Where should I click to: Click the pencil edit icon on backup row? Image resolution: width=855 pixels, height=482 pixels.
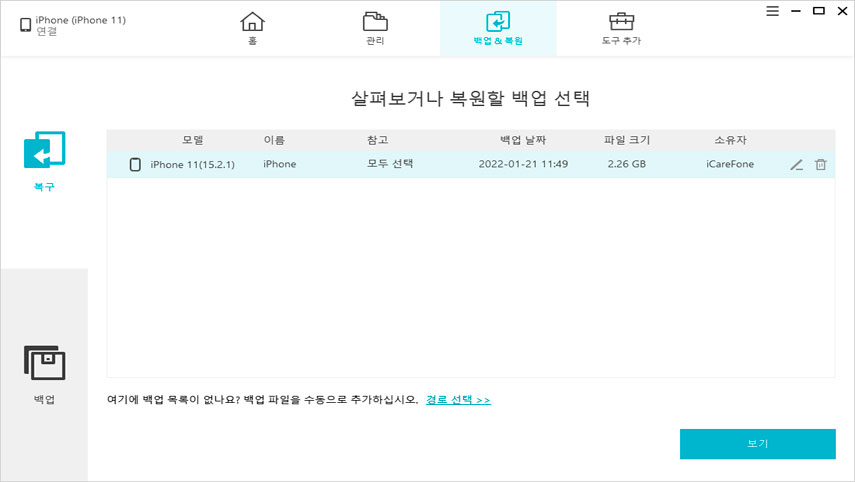click(796, 164)
